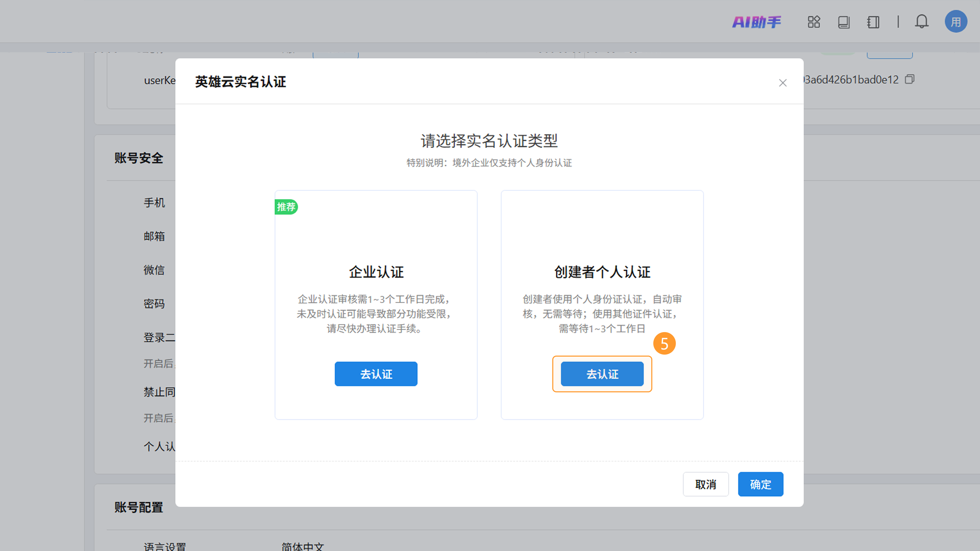Open the notifications bell
This screenshot has width=980, height=551.
[921, 22]
